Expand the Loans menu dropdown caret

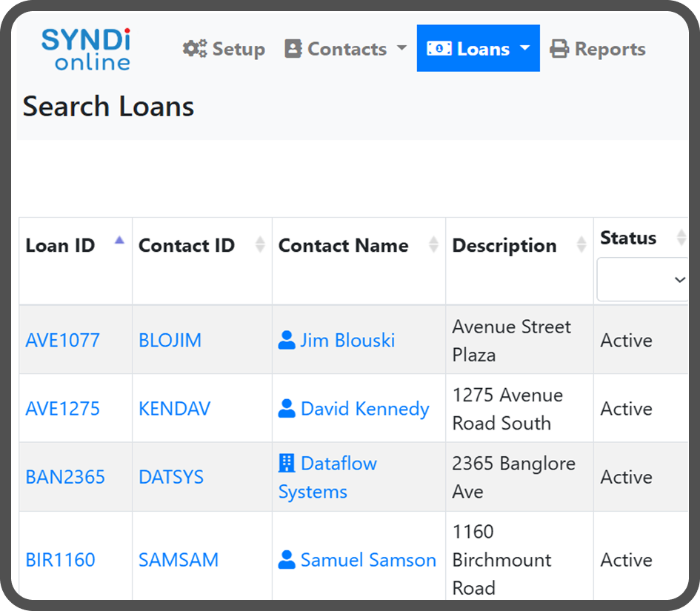pos(525,48)
